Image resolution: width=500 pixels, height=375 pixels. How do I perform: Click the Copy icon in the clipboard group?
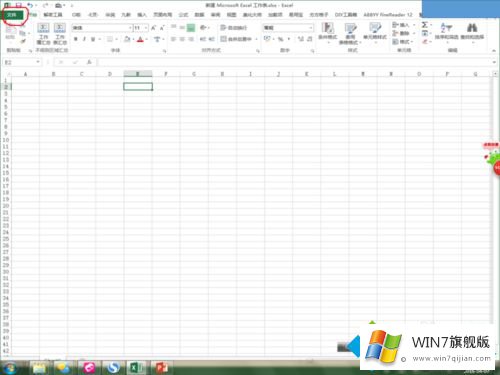[x=23, y=33]
